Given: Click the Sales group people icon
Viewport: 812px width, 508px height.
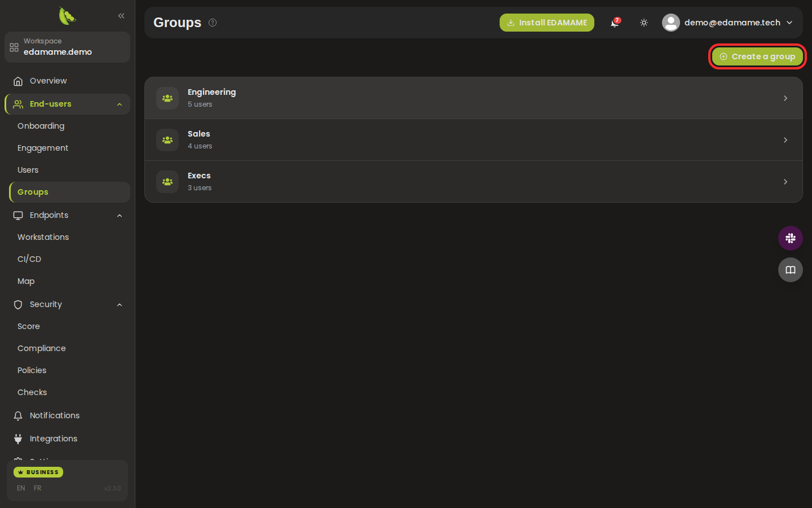Looking at the screenshot, I should (167, 140).
